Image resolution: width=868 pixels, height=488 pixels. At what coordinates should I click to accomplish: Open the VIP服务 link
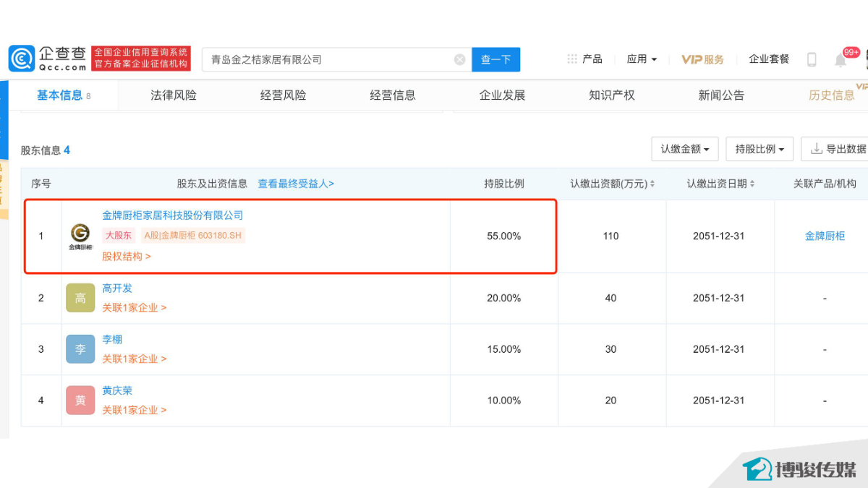[x=702, y=59]
